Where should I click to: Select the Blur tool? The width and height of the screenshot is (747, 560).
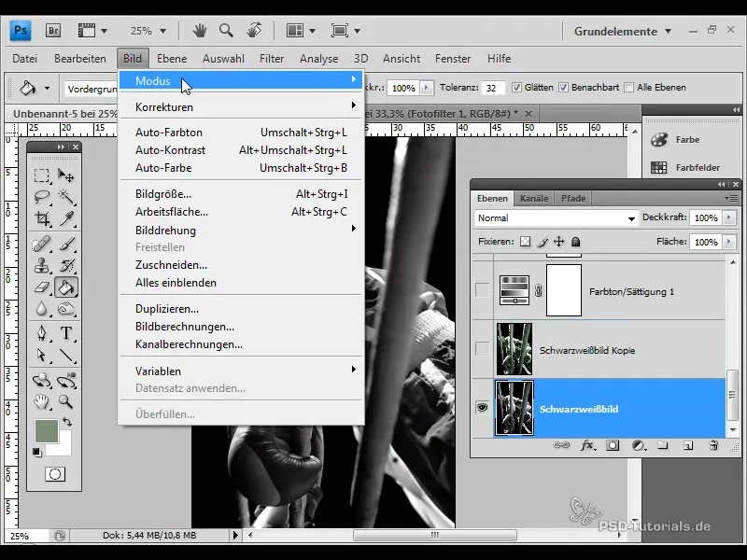click(x=42, y=309)
